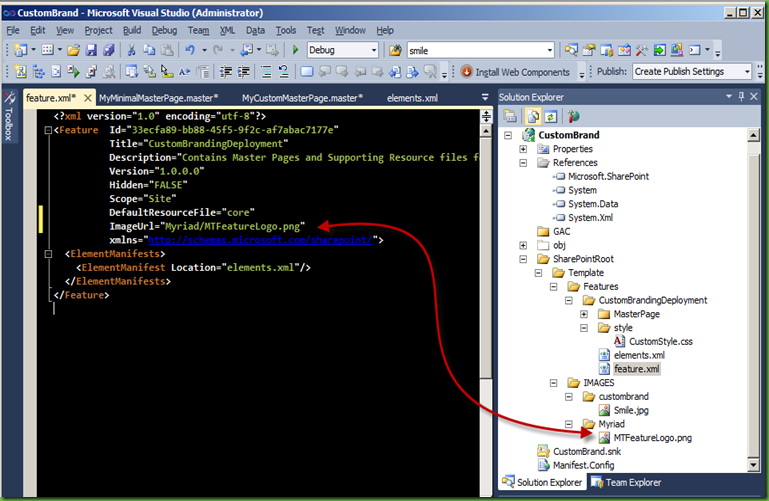Open the File menu

[13, 30]
